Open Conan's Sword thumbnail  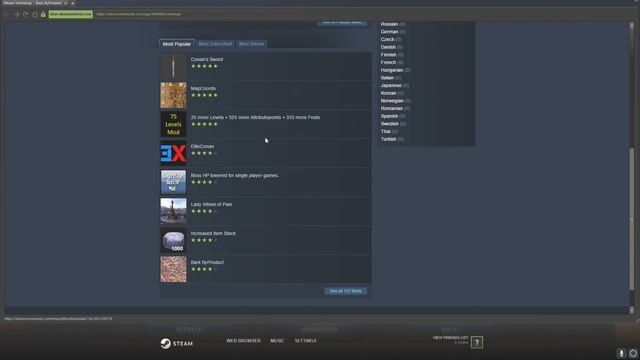(173, 66)
